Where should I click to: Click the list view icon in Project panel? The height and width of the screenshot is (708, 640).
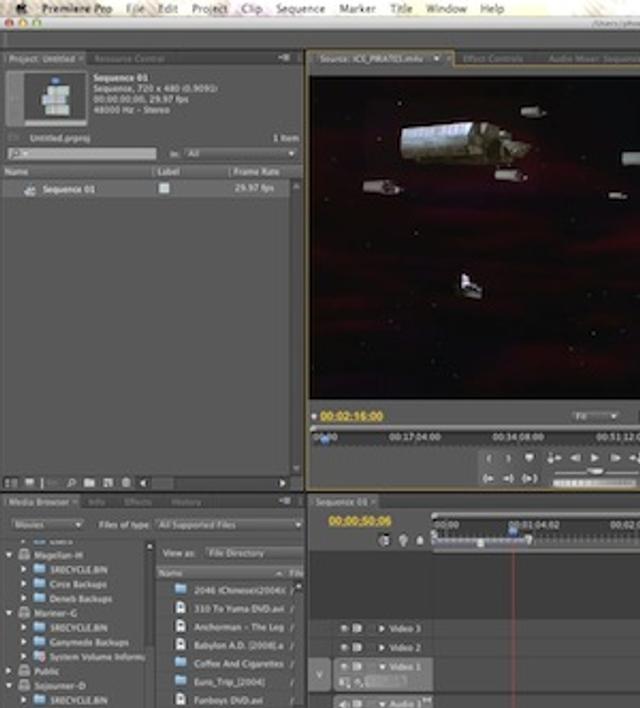click(x=11, y=483)
